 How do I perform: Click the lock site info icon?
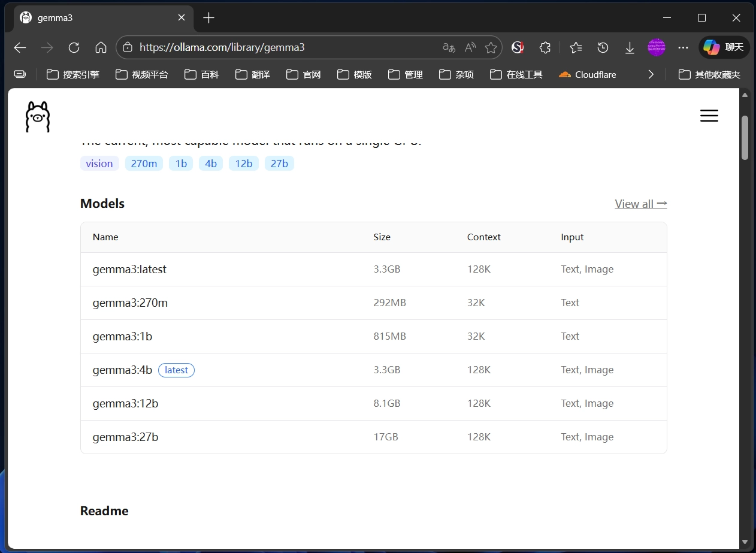tap(127, 47)
